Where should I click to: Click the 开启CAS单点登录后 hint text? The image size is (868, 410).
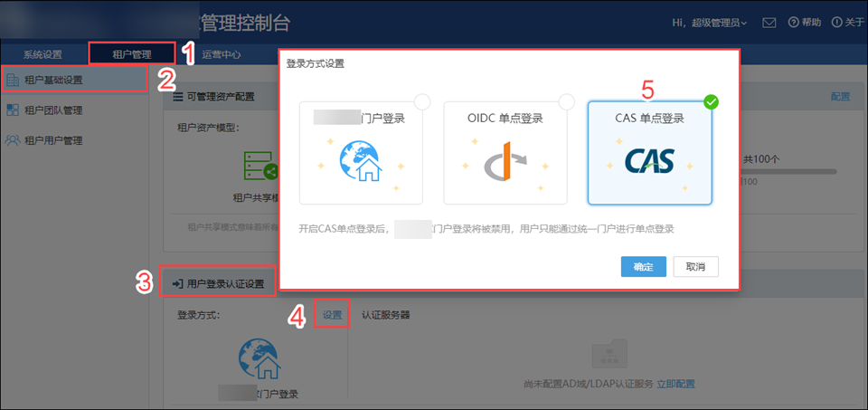click(486, 228)
